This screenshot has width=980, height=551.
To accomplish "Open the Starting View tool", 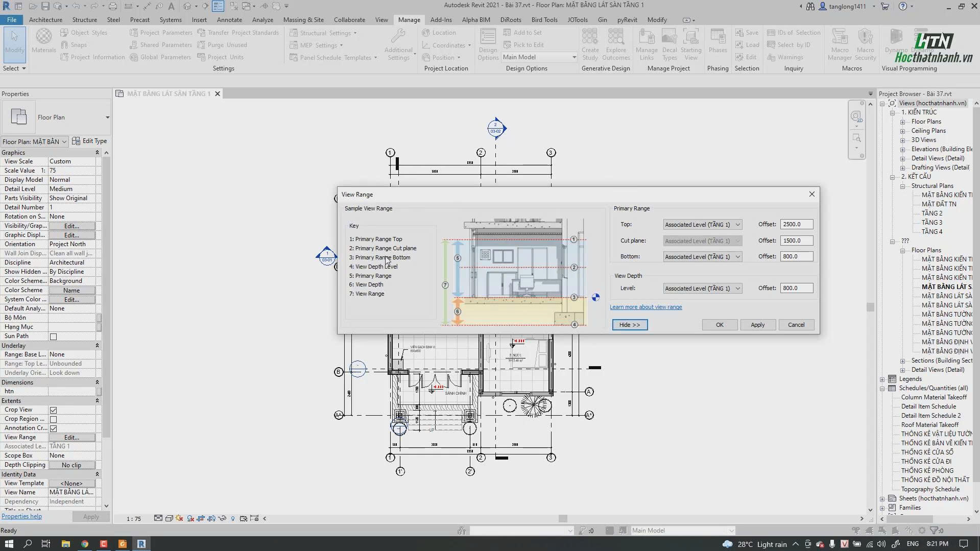I will point(690,44).
